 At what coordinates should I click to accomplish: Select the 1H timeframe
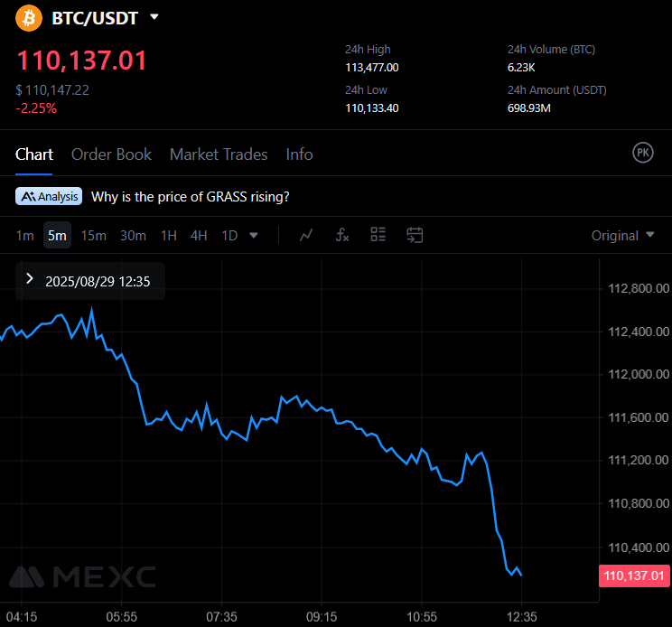point(169,236)
